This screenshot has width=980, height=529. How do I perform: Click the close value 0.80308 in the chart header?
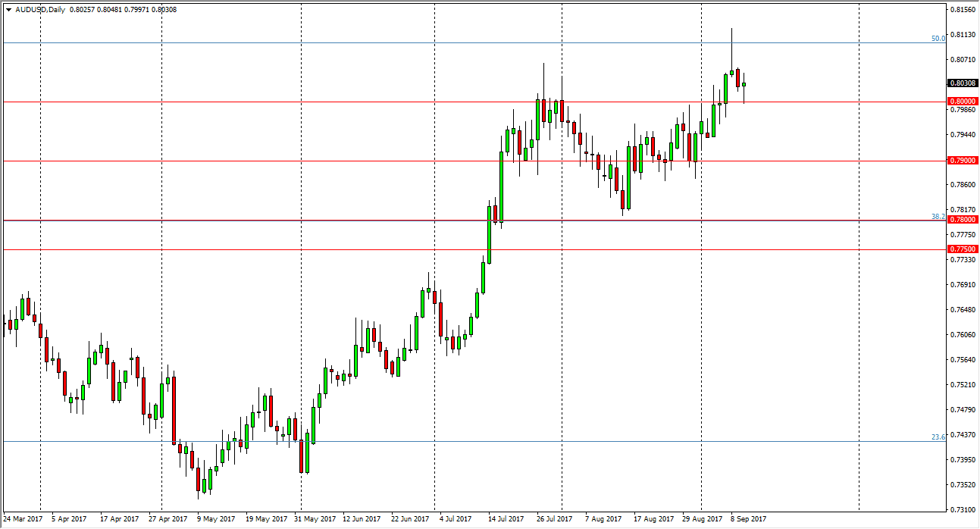click(164, 10)
